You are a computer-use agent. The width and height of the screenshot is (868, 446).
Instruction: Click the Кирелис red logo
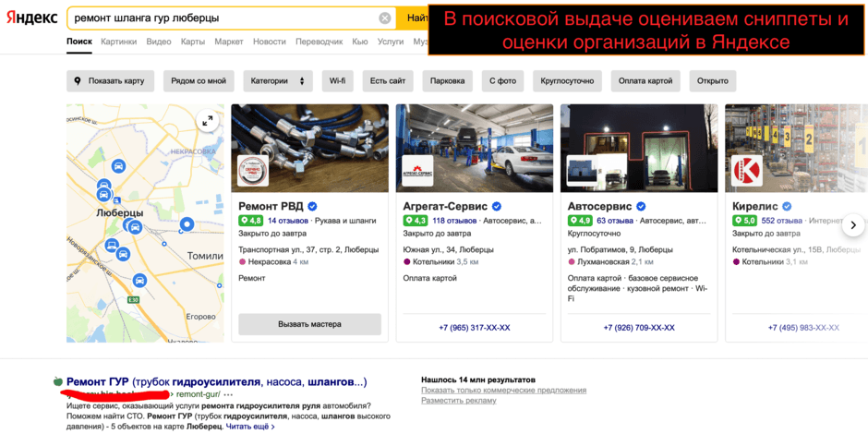[x=747, y=171]
